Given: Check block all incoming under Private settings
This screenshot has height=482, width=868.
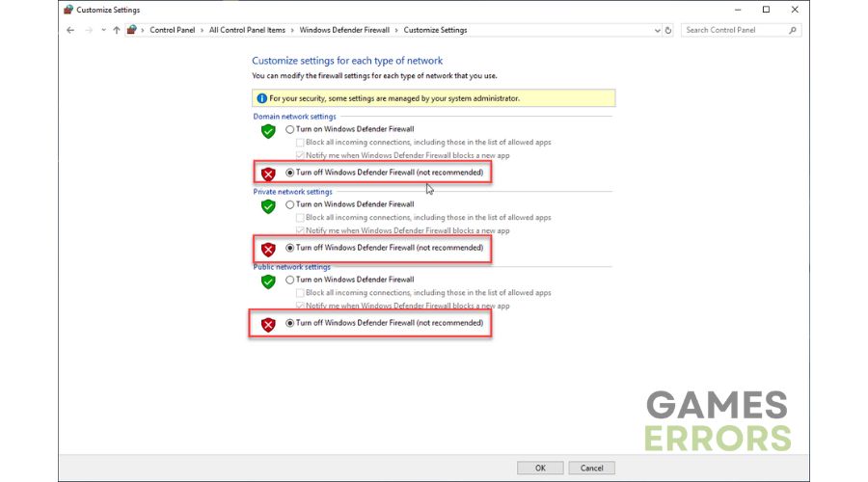Looking at the screenshot, I should pyautogui.click(x=300, y=218).
